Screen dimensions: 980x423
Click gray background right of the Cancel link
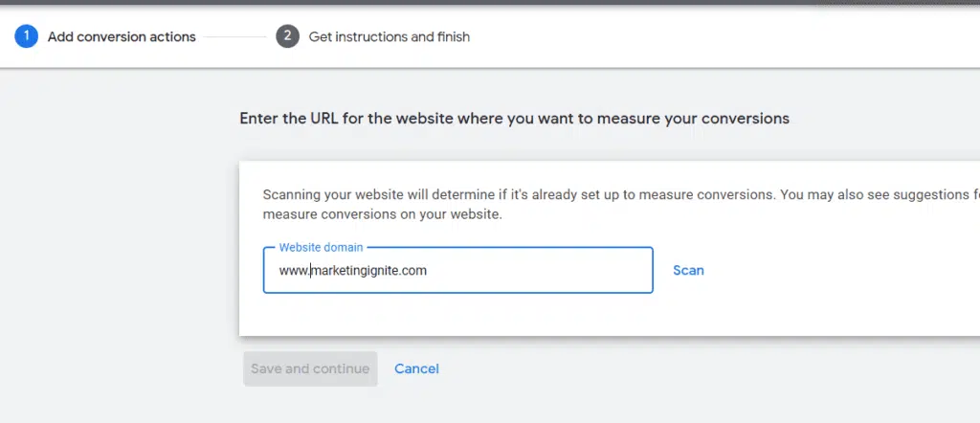[670, 373]
